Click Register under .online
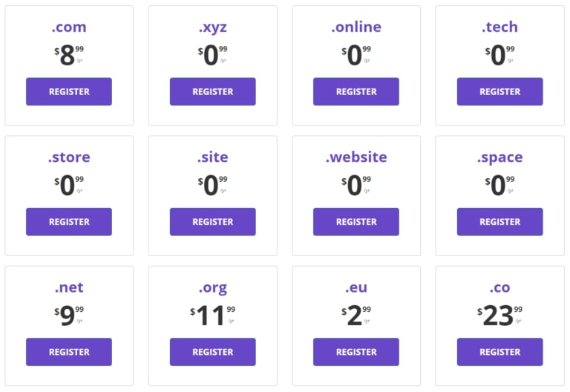Viewport: 570px width, 392px height. [x=356, y=91]
